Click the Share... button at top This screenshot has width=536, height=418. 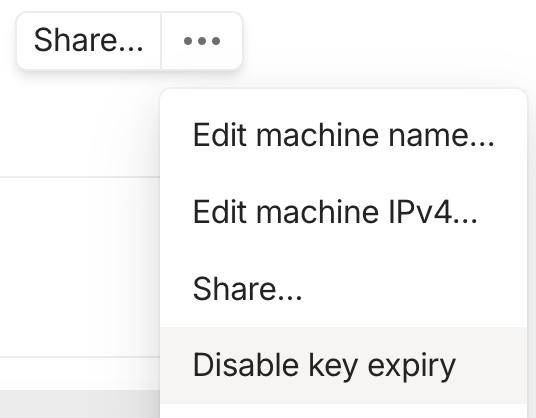click(x=89, y=41)
